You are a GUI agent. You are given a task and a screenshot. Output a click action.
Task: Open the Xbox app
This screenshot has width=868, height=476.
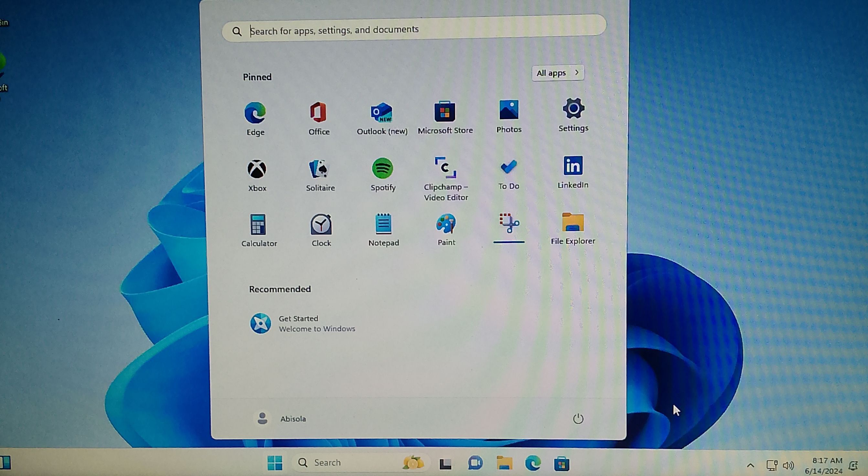click(257, 169)
